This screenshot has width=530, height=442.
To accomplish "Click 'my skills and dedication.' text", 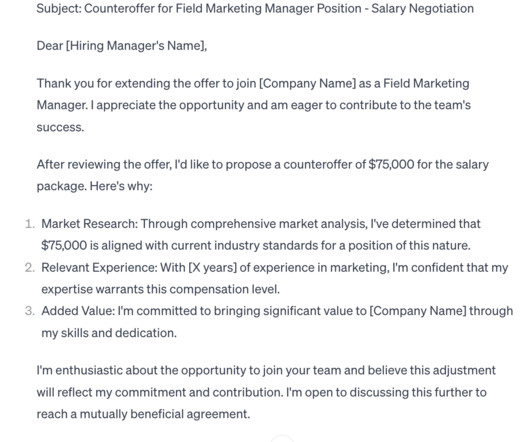I will 109,333.
